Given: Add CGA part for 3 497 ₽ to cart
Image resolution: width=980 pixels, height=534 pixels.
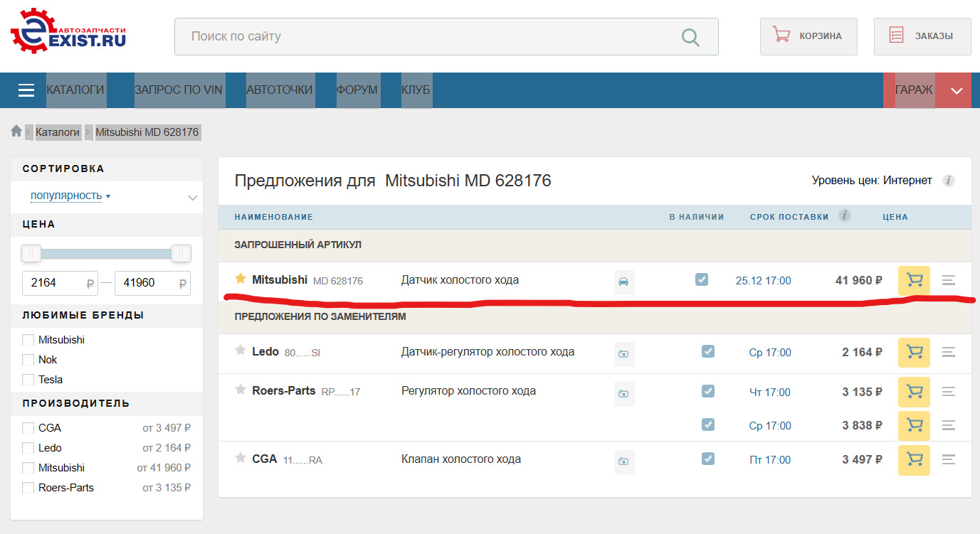Looking at the screenshot, I should pyautogui.click(x=915, y=459).
